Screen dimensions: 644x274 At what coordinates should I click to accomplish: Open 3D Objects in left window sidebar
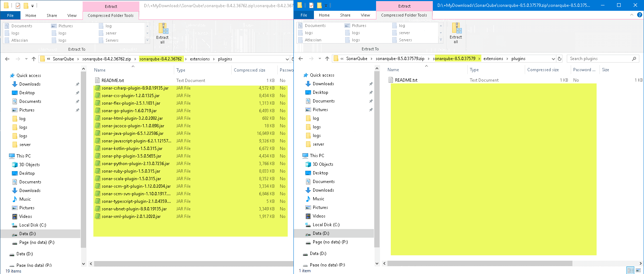[29, 165]
